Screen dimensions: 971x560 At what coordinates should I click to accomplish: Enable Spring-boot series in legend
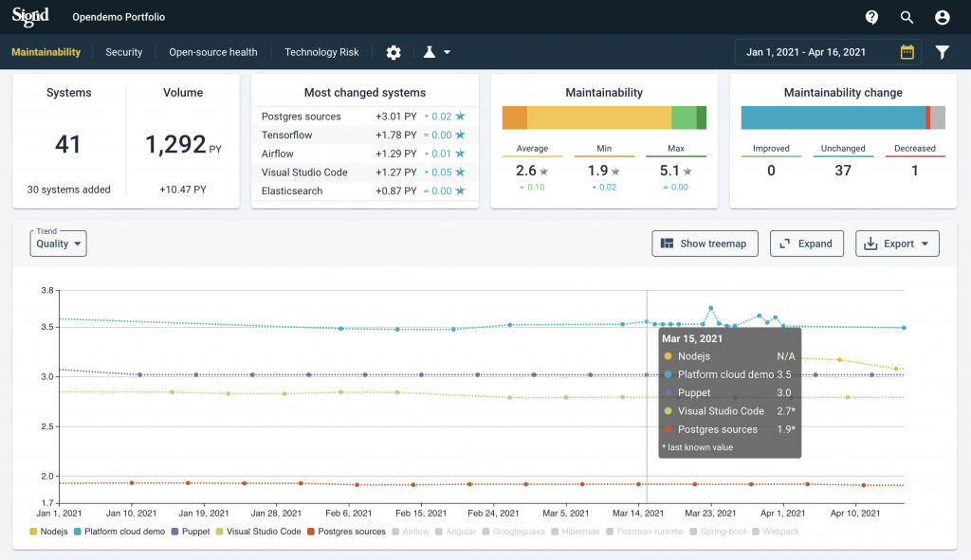point(718,532)
